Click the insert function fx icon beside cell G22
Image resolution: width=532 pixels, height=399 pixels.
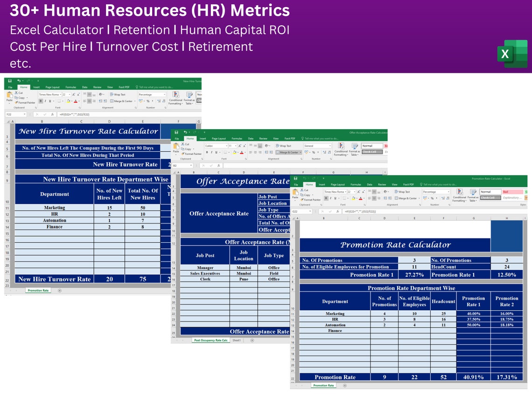(x=337, y=211)
